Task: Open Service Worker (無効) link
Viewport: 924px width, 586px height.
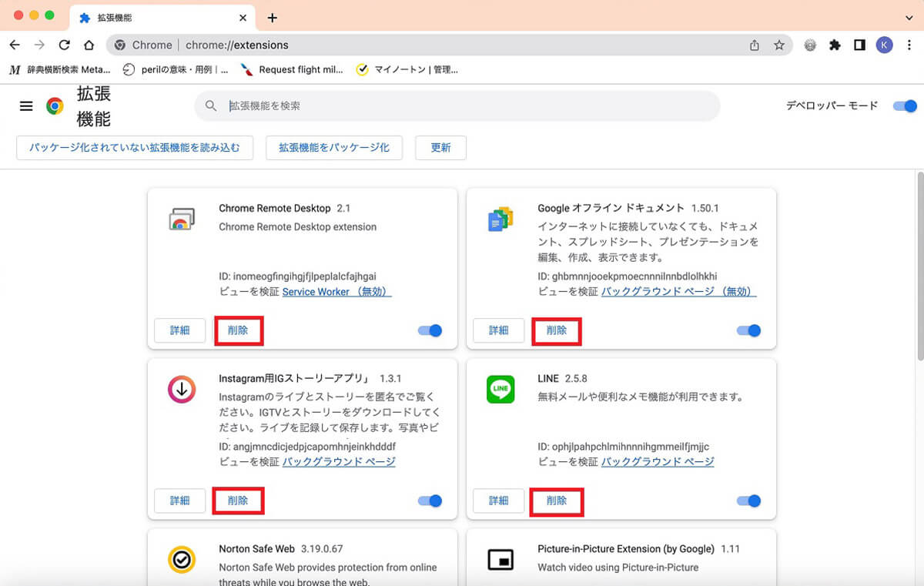Action: pos(337,292)
